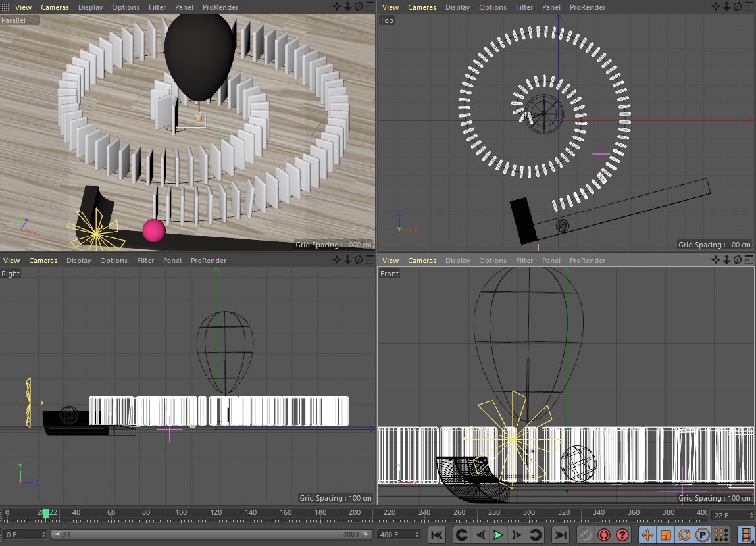Toggle Parameter keyframe recording

(x=703, y=535)
